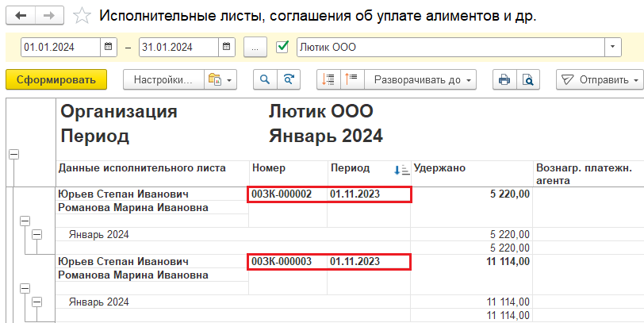Select Лютик ООО in report header

tap(320, 111)
